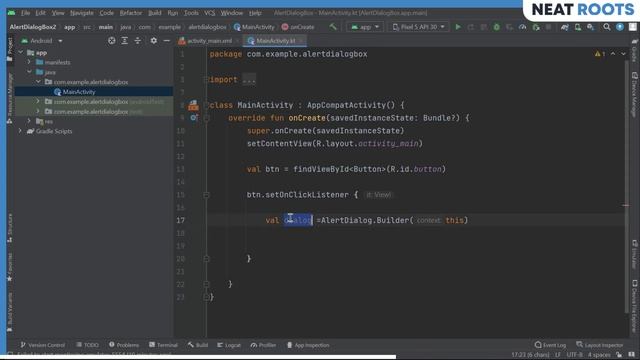This screenshot has height=360, width=640.
Task: Expand Gradle Scripts node
Action: pyautogui.click(x=20, y=131)
